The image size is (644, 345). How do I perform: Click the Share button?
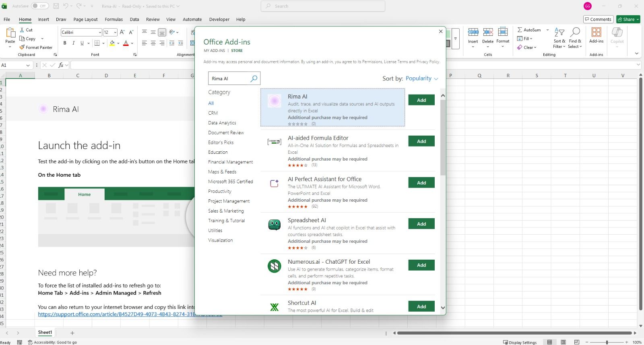pos(628,19)
